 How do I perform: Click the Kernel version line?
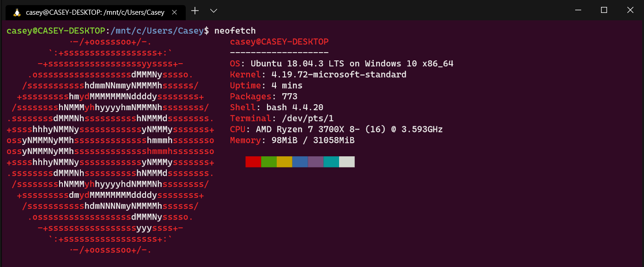(318, 75)
